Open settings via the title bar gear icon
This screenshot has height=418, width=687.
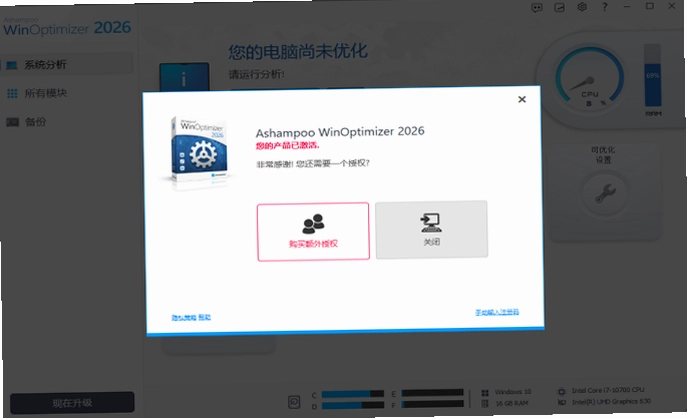(x=582, y=7)
